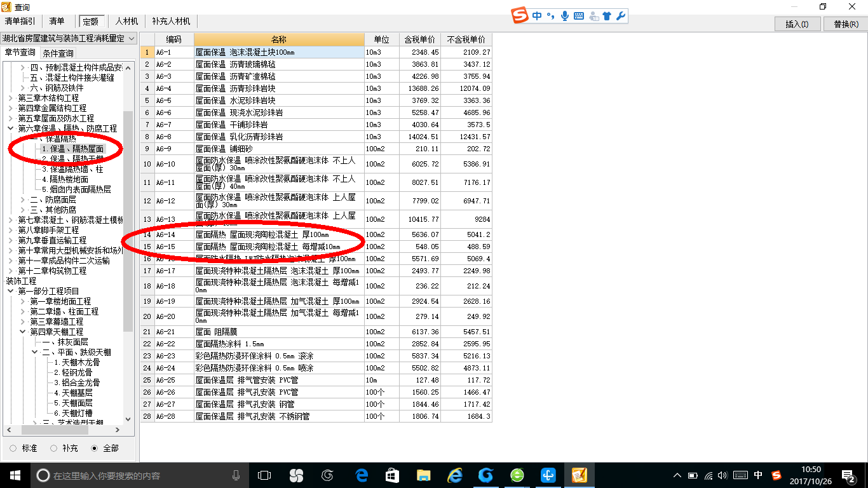Toggle Chinese/English mode in Sogou bar
This screenshot has height=488, width=868.
[x=538, y=15]
